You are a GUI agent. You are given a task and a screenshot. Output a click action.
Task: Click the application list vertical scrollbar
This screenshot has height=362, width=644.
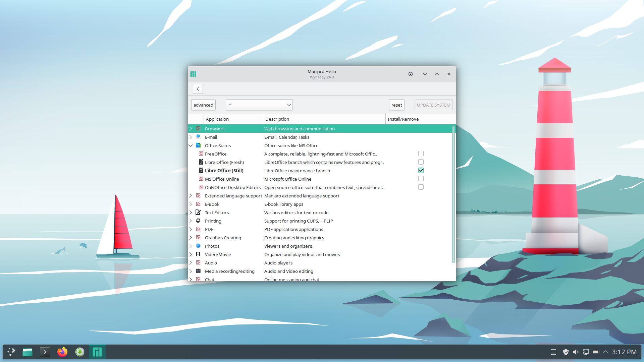tap(453, 194)
